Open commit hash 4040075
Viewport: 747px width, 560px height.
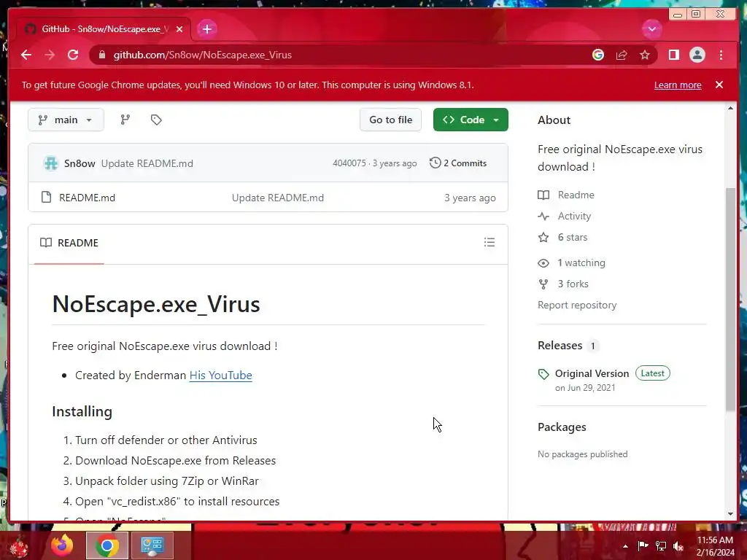coord(349,163)
